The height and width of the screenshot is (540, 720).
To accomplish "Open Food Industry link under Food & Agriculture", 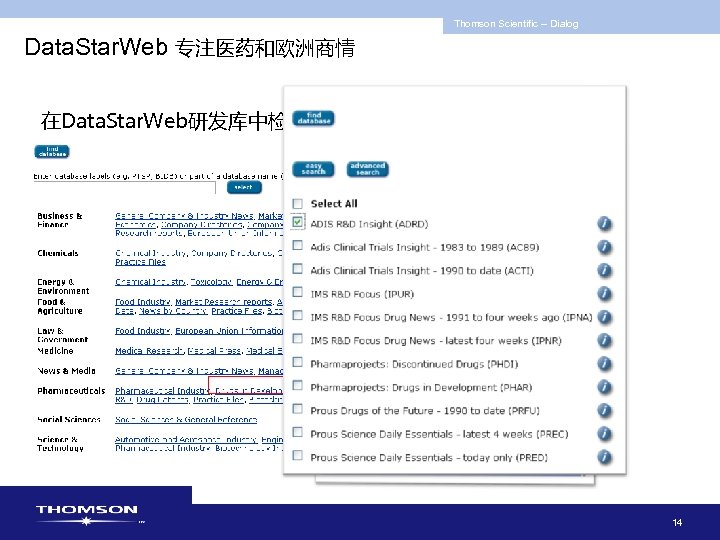I will 143,302.
